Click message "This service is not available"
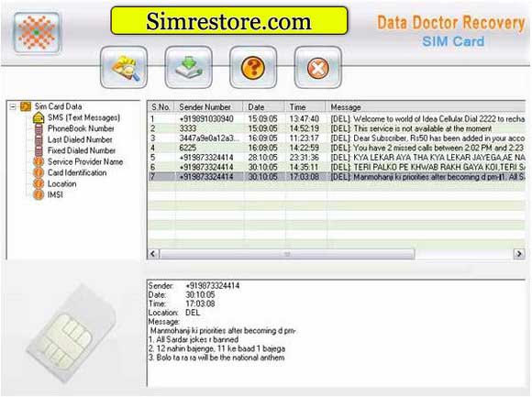 point(411,128)
